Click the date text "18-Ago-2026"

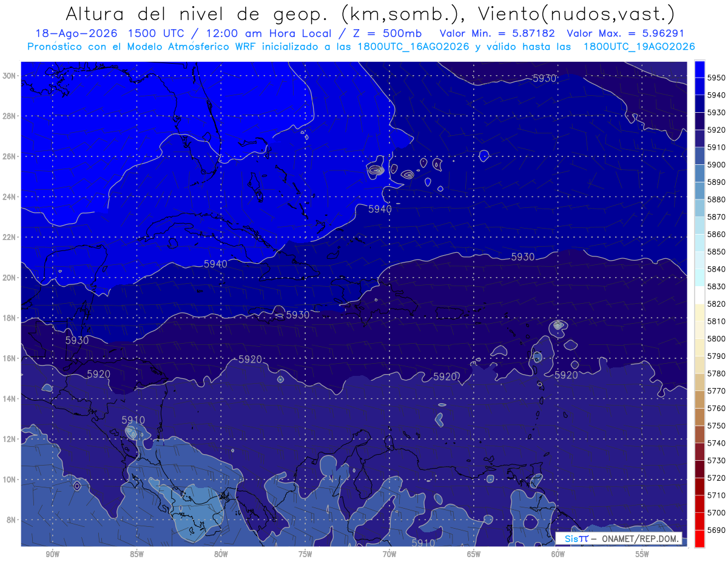[x=76, y=34]
